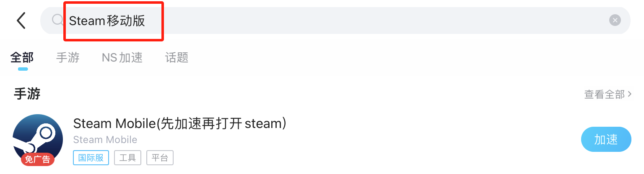Tap the blue underline beneath 全部
644x174 pixels.
point(23,69)
